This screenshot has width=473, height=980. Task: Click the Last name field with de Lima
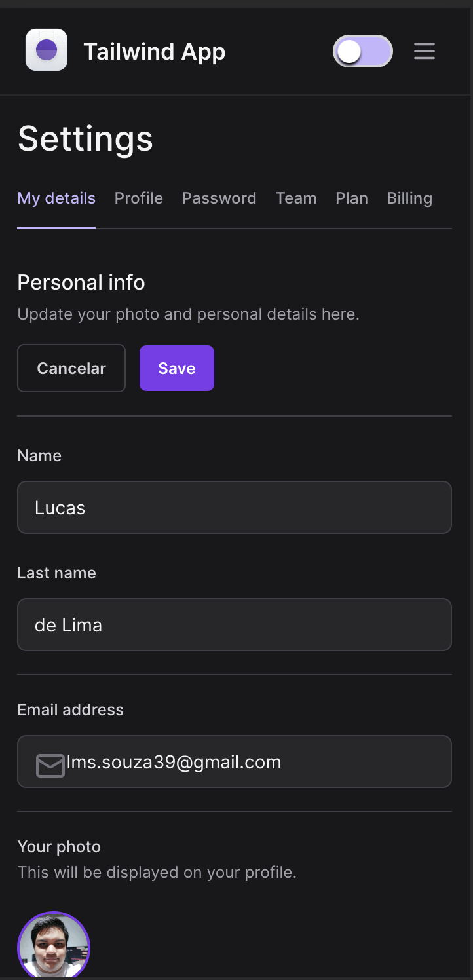click(x=235, y=625)
